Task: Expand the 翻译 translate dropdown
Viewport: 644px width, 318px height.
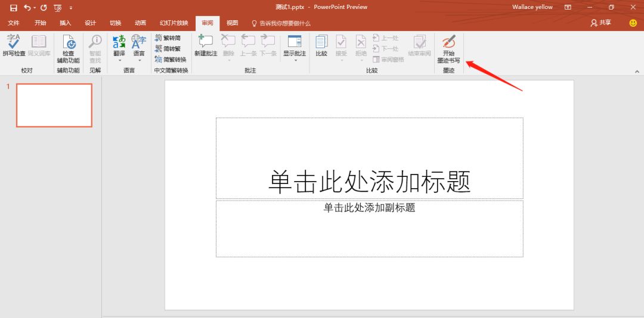Action: (119, 60)
